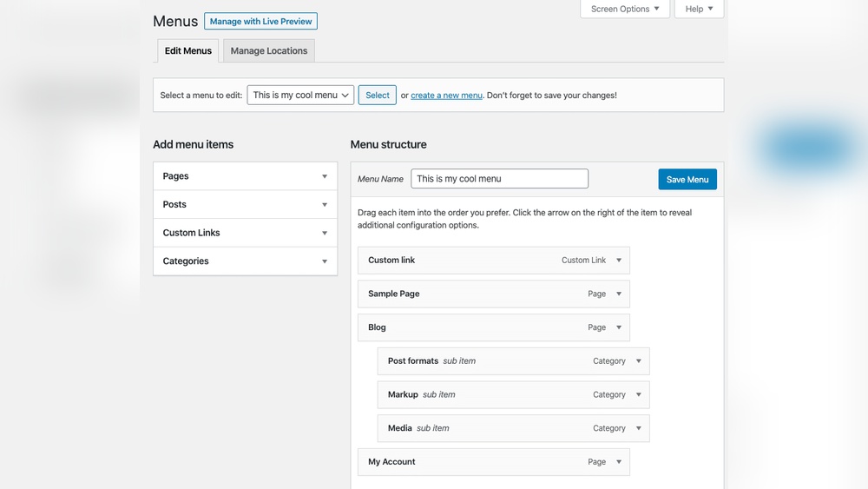Switch to Edit Menus tab
Screen dimensions: 868x489
click(187, 50)
